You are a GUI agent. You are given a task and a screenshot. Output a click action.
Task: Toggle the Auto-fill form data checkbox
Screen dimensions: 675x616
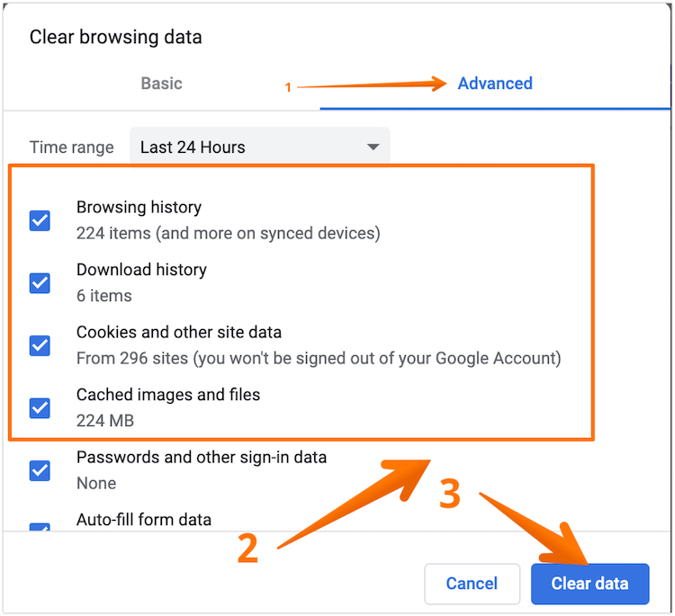tap(40, 529)
